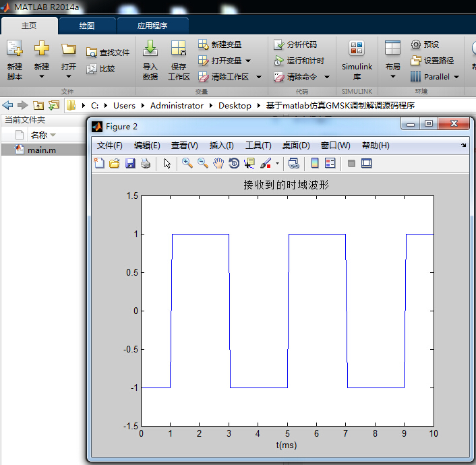Click Analyze Code (分析代码) button

(x=295, y=44)
